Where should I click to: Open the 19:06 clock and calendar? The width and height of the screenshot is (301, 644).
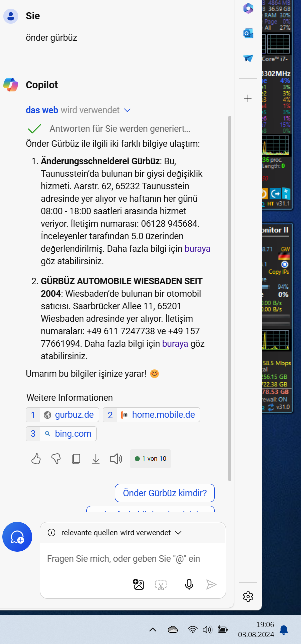[256, 629]
